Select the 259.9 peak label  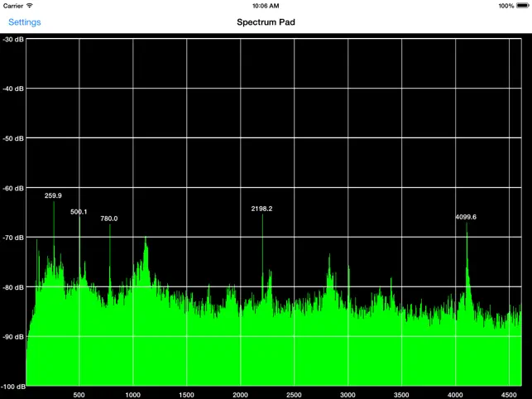53,195
